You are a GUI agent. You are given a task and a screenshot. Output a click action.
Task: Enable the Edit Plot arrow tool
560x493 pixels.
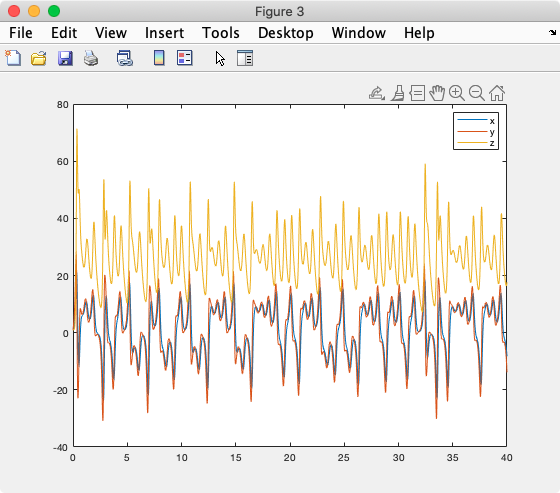(220, 59)
